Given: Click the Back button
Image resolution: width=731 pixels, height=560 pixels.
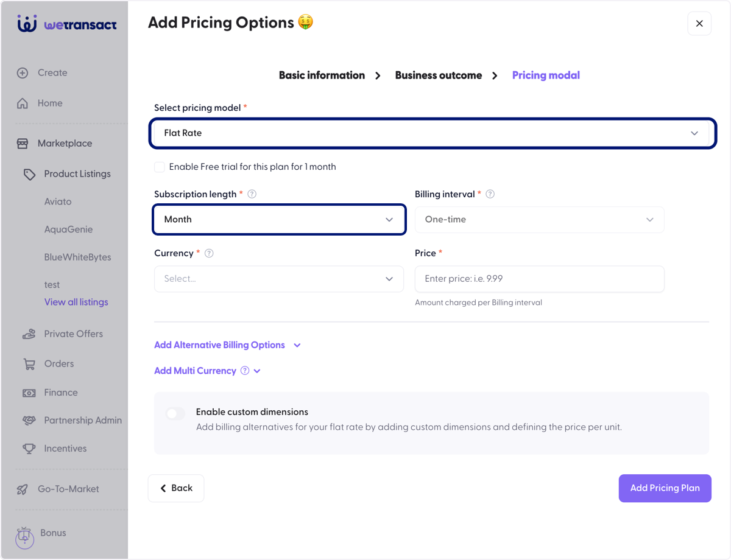Looking at the screenshot, I should [176, 488].
